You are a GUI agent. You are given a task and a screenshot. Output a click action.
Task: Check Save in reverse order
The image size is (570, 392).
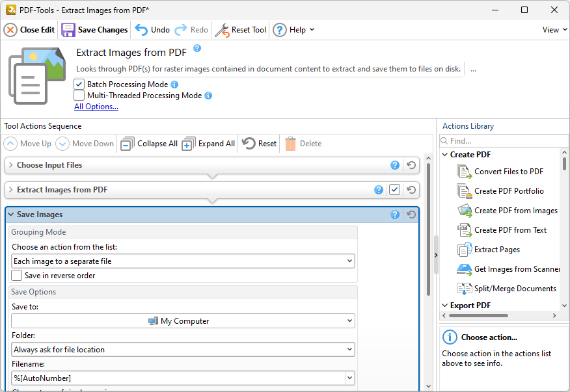click(x=17, y=276)
